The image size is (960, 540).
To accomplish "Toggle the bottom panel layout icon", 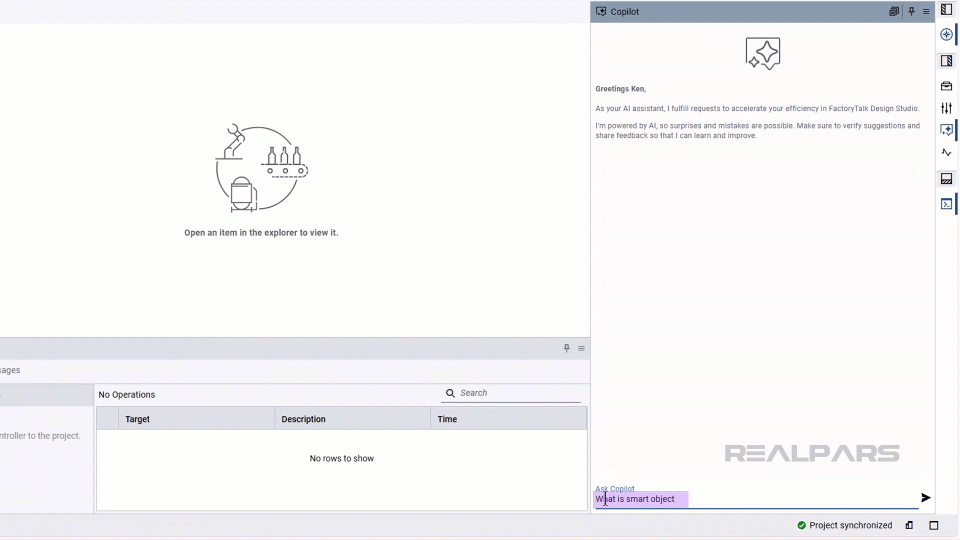I will coord(947,179).
